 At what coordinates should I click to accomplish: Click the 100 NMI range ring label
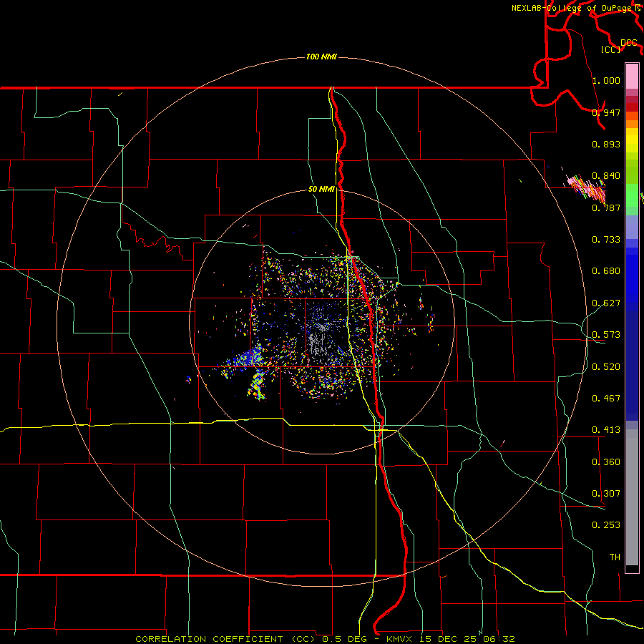tap(321, 57)
